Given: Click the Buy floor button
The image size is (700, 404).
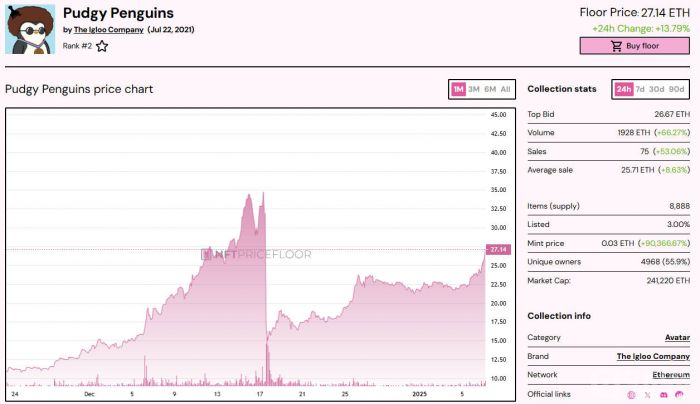Looking at the screenshot, I should tap(634, 46).
